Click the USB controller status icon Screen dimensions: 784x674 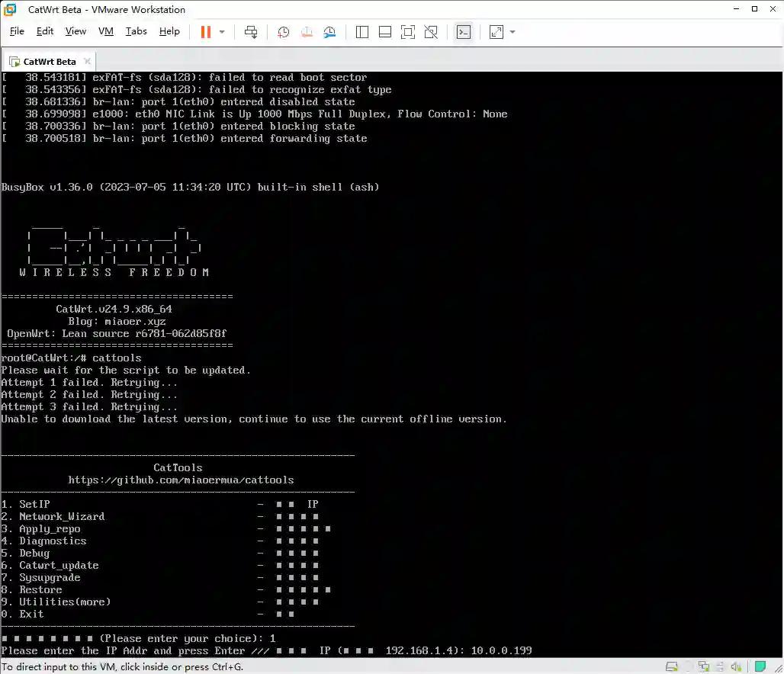(720, 666)
